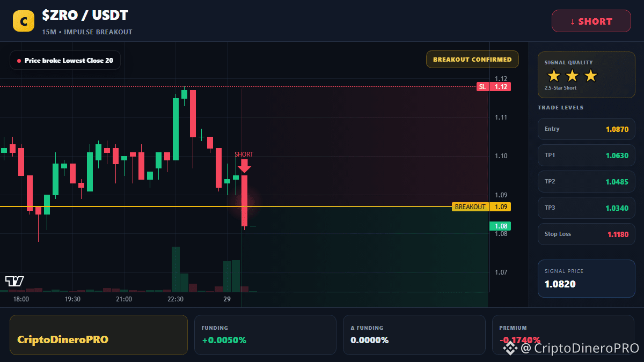The width and height of the screenshot is (644, 362).
Task: Click the Premium card
Action: tap(563, 335)
